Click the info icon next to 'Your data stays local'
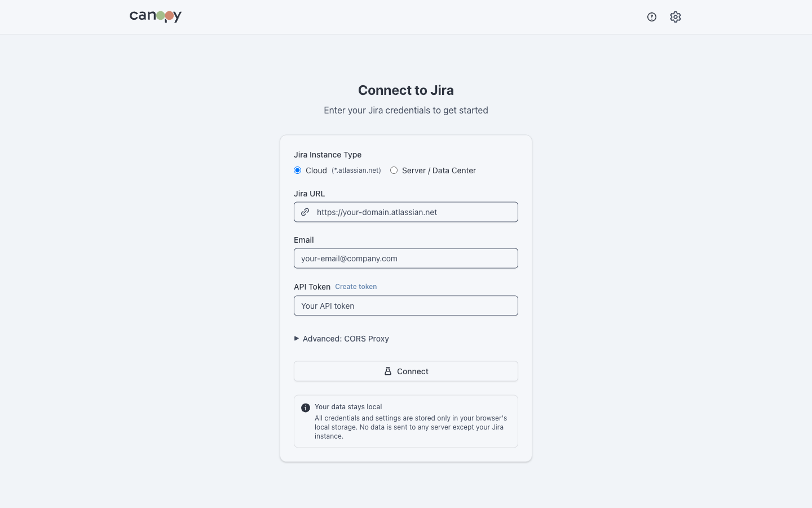812x508 pixels. click(x=305, y=407)
